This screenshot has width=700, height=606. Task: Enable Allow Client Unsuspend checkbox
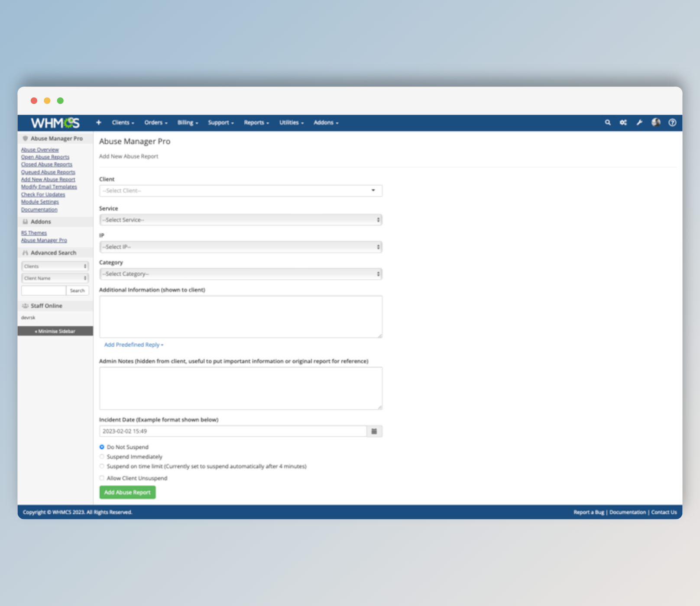(x=102, y=478)
